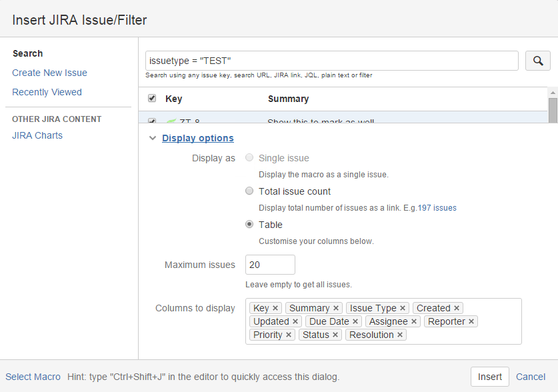The image size is (558, 392).
Task: Click the Columns to display field empty area after Resolution
Action: click(x=463, y=335)
